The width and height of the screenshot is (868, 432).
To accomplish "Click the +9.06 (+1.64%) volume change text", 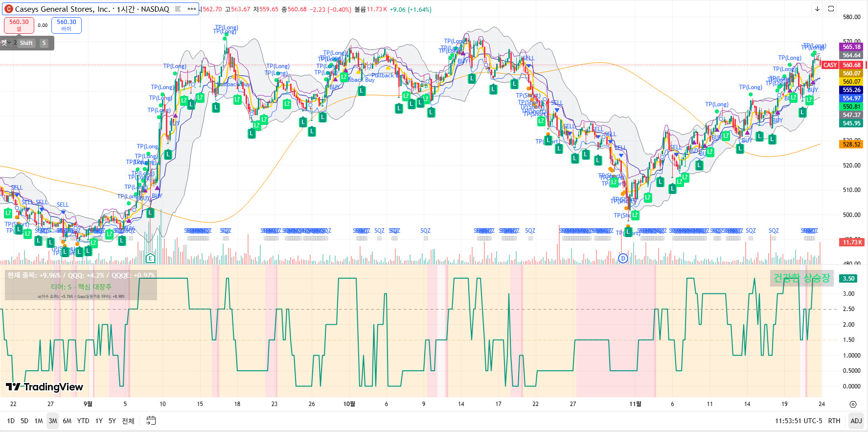I will (411, 9).
